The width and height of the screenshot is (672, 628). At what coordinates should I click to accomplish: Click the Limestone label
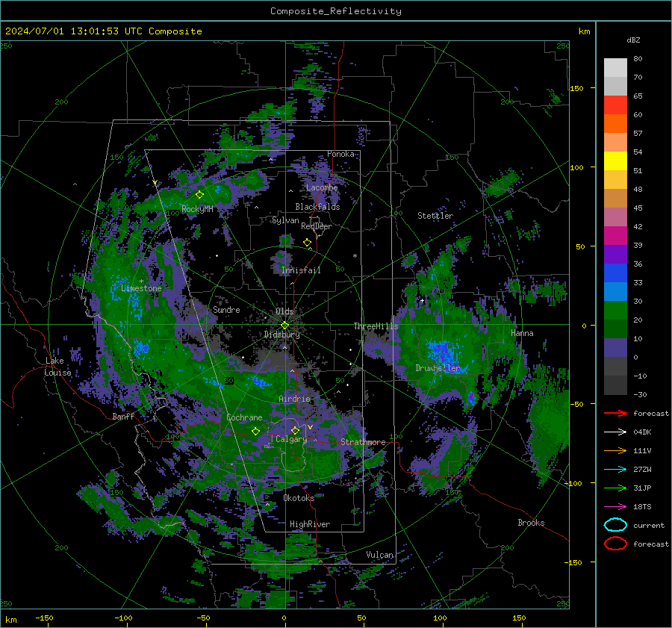tap(141, 288)
